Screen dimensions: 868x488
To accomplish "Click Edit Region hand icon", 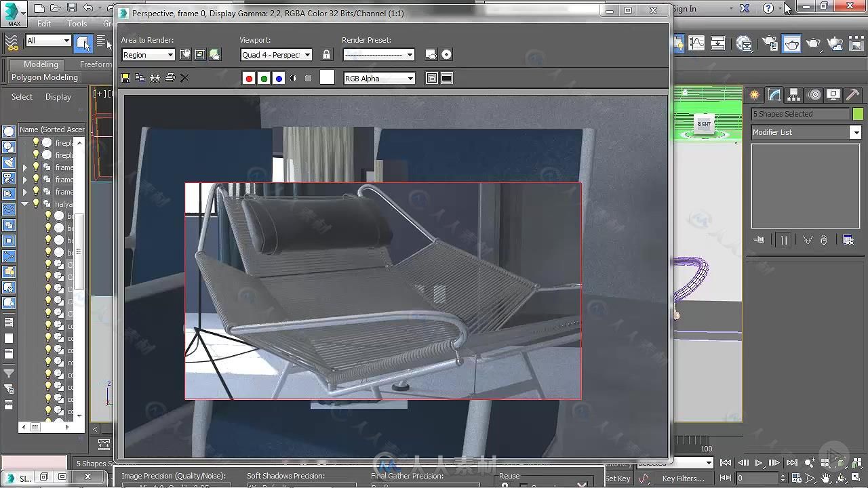I will point(185,54).
